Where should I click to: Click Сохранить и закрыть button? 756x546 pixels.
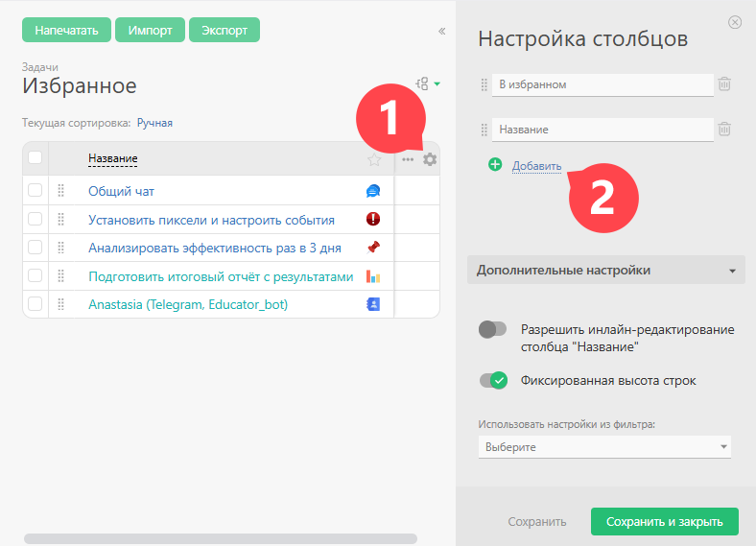point(665,521)
